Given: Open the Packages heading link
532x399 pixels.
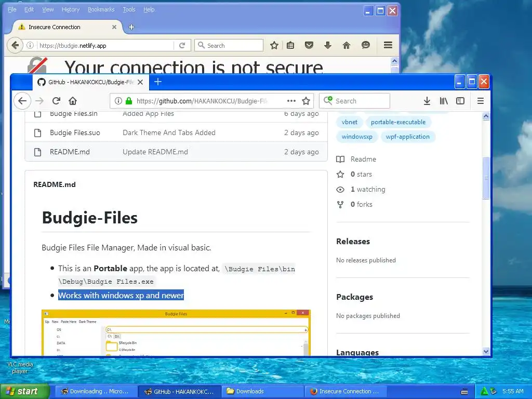Looking at the screenshot, I should (354, 297).
